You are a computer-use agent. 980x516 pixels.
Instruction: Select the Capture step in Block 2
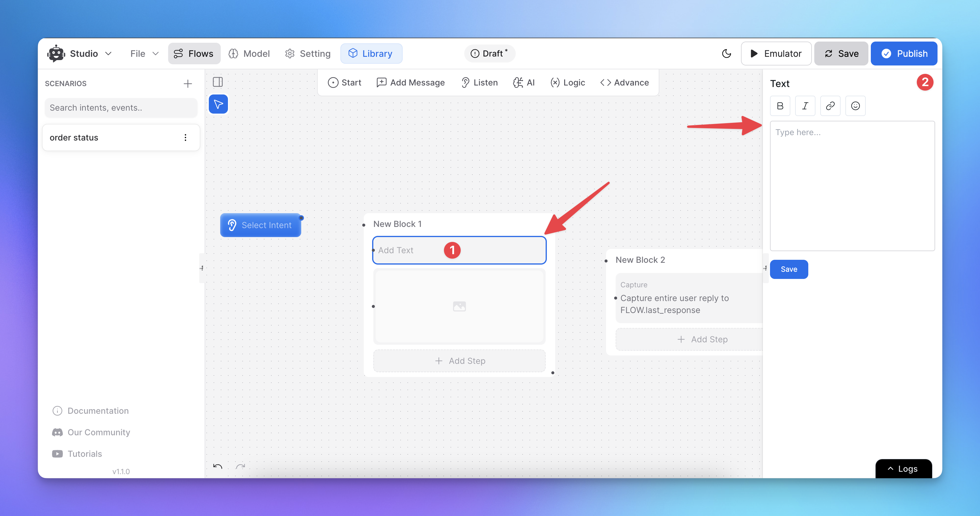(x=689, y=298)
